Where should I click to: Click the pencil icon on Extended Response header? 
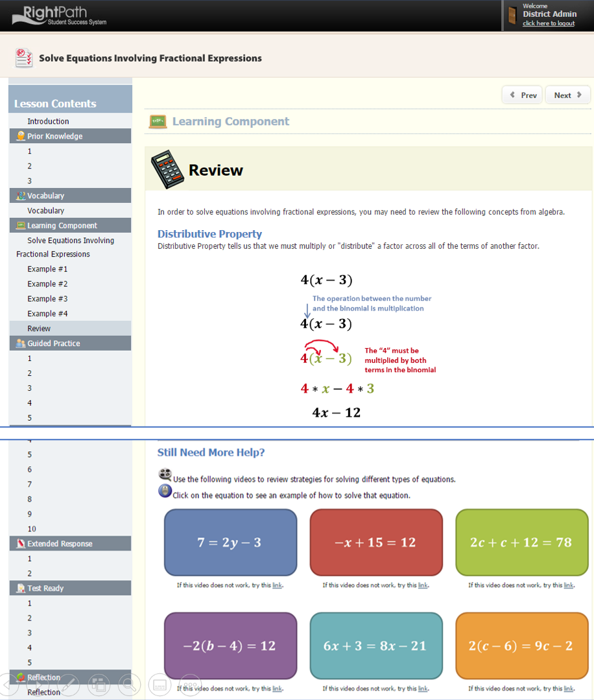[21, 543]
